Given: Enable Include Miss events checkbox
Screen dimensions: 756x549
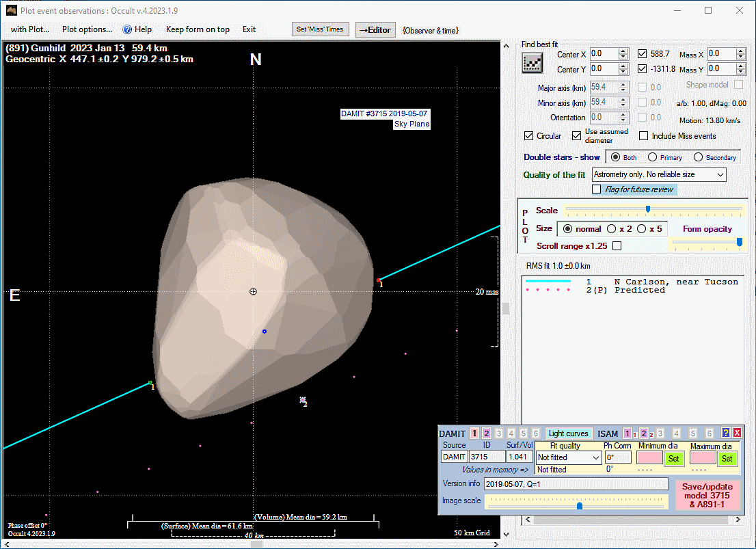Looking at the screenshot, I should tap(644, 136).
